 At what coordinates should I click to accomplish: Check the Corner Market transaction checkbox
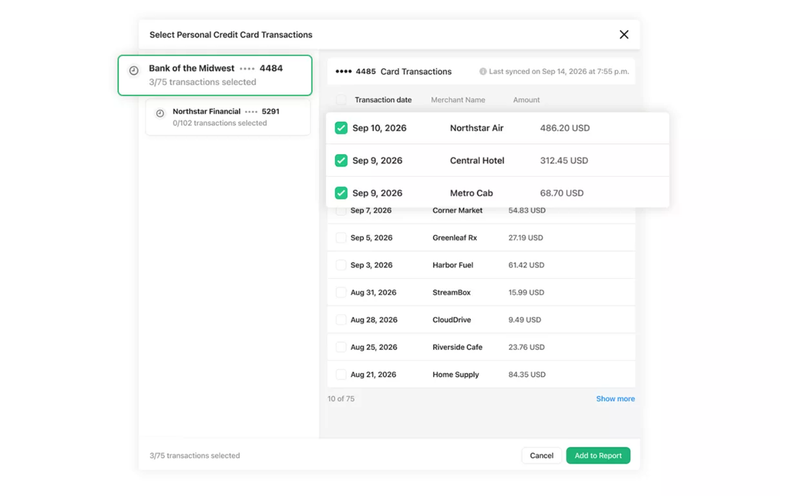coord(341,211)
